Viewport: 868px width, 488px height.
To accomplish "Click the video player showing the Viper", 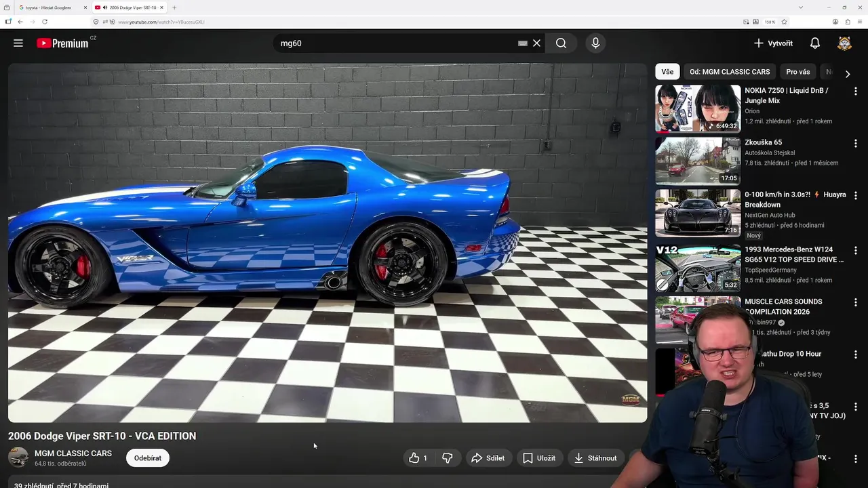I will click(x=328, y=243).
